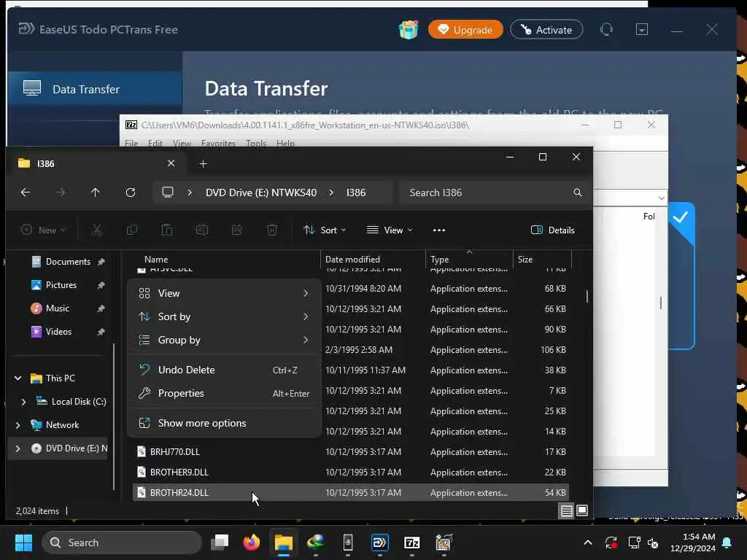Switch to large thumbnails view icon
747x560 pixels.
point(582,511)
